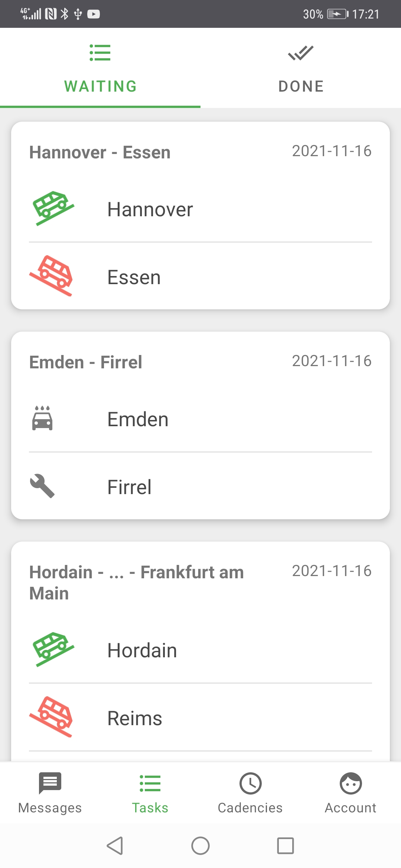Tap the wrench icon beside Firrel
Image resolution: width=401 pixels, height=868 pixels.
42,486
